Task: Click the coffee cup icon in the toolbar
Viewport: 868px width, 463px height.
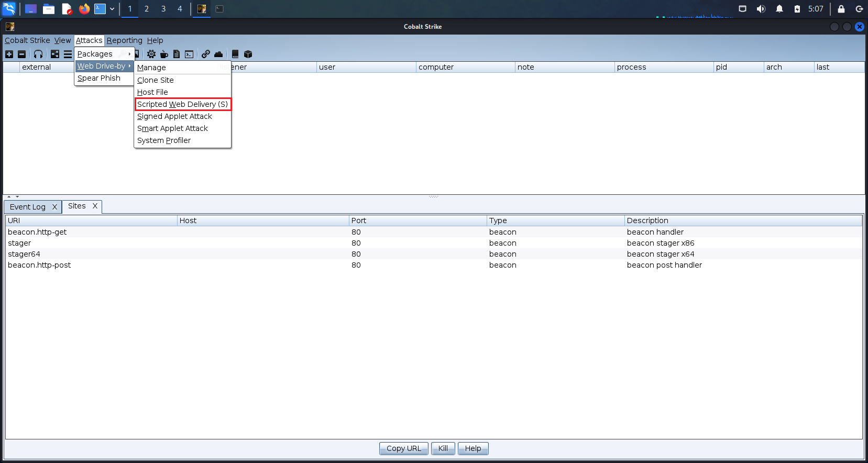Action: (164, 54)
